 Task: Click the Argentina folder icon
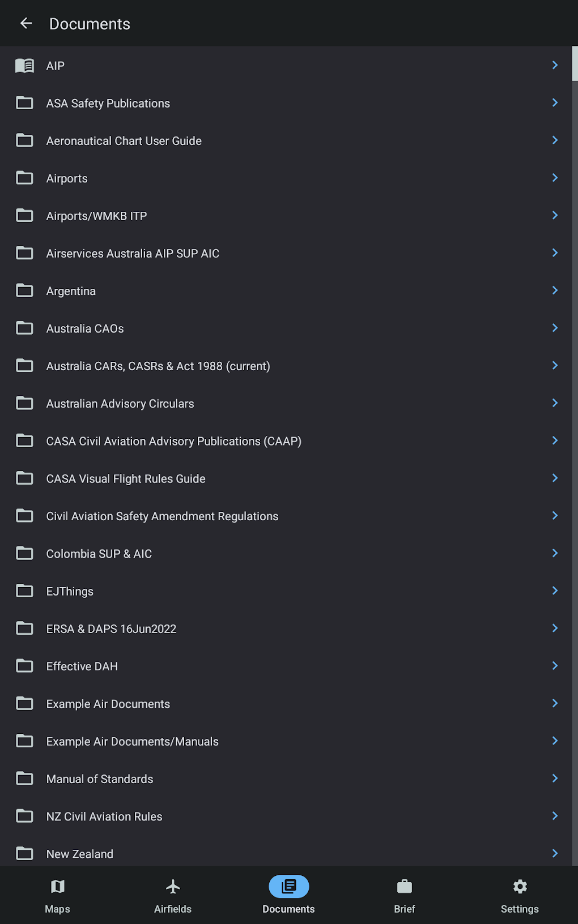pos(24,291)
